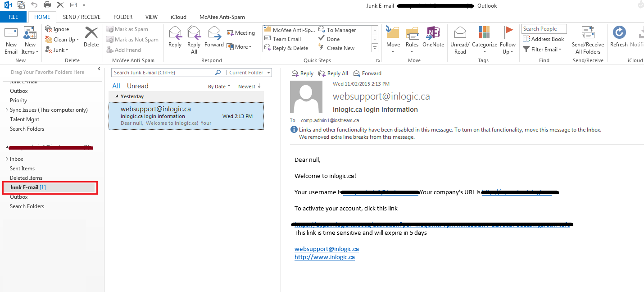Collapse the Yesterday message group
644x292 pixels.
pos(117,96)
